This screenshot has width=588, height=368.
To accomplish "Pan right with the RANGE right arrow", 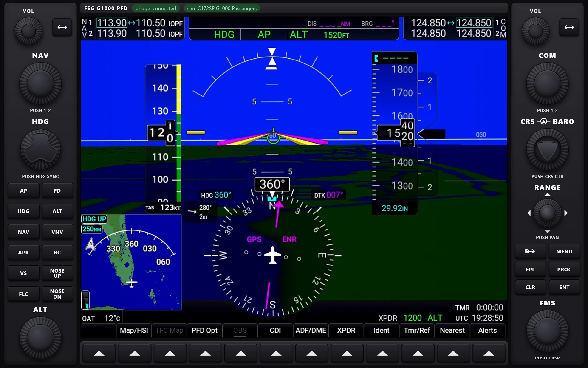I will (x=566, y=213).
